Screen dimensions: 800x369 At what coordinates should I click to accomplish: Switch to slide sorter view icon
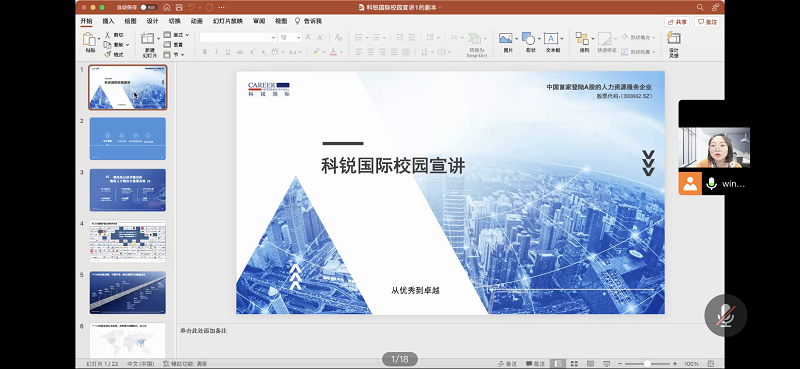click(x=574, y=363)
